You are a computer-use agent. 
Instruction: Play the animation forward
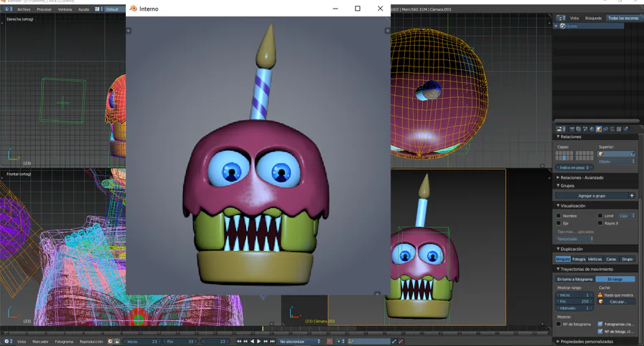pyautogui.click(x=259, y=342)
